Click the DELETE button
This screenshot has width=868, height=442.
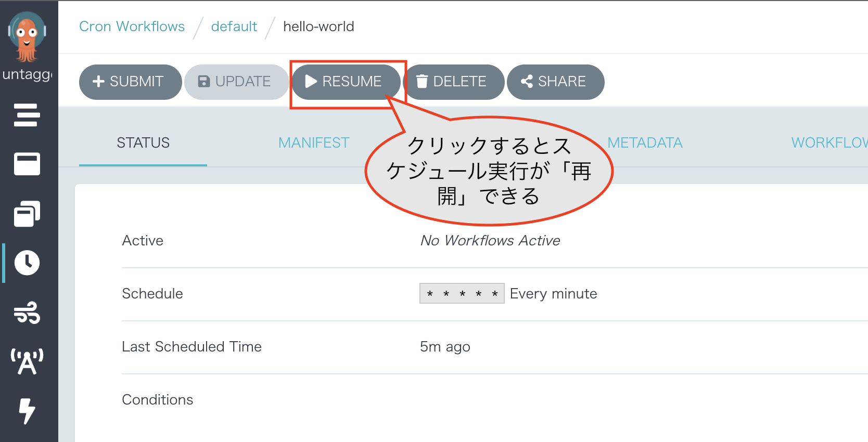click(x=454, y=82)
